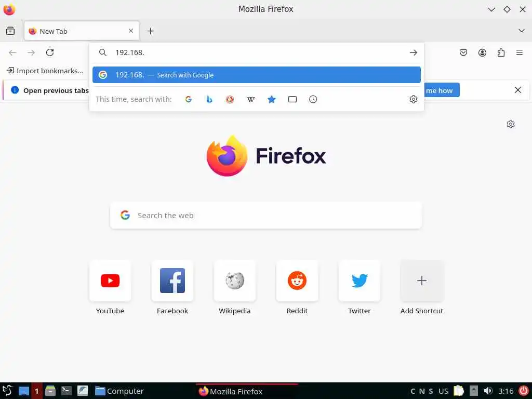Select the New Tab tab
The width and height of the screenshot is (532, 399).
coord(82,31)
